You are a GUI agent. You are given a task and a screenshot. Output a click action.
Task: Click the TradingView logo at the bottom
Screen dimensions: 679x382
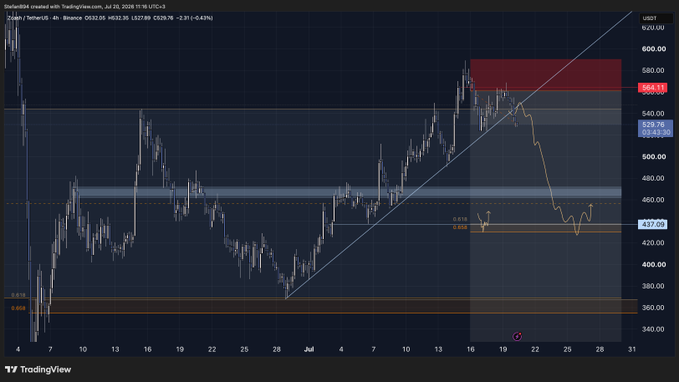[38, 369]
